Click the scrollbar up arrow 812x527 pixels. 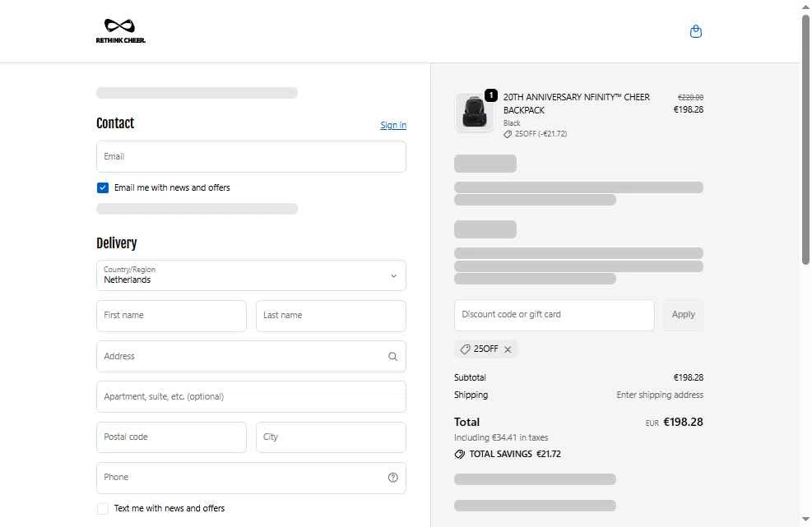pyautogui.click(x=805, y=7)
